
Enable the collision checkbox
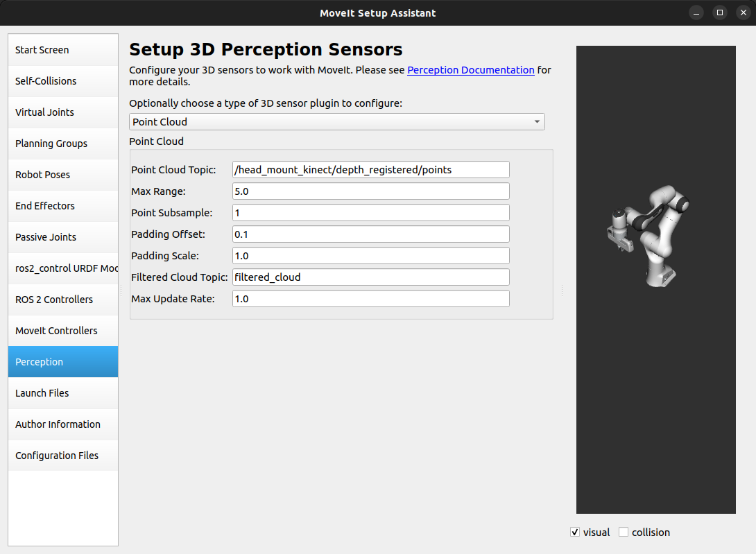tap(624, 532)
